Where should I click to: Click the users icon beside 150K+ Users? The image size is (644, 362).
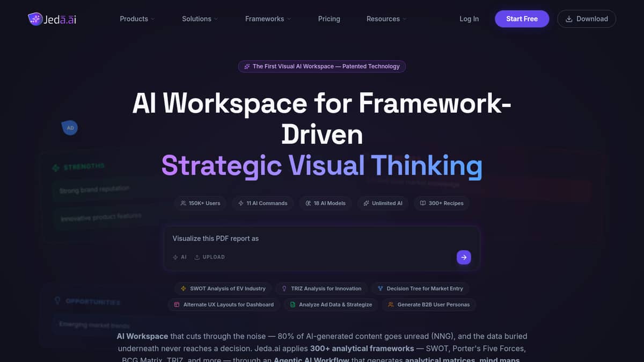[184, 204]
